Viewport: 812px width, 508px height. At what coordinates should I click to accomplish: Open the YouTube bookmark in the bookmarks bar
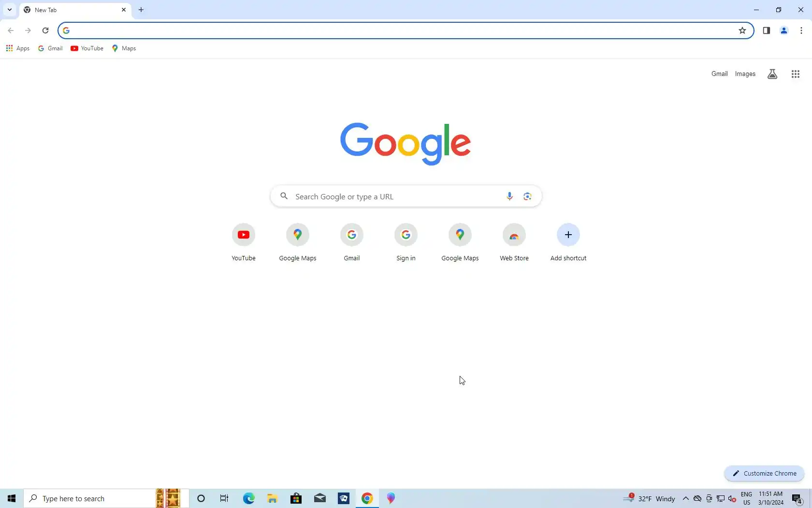click(87, 48)
